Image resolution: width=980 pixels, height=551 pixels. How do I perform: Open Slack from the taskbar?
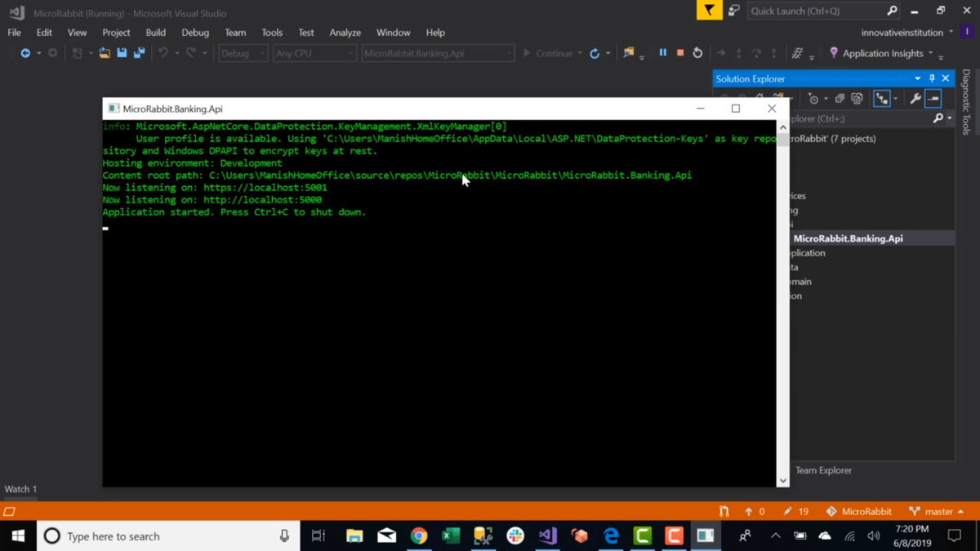(x=515, y=536)
